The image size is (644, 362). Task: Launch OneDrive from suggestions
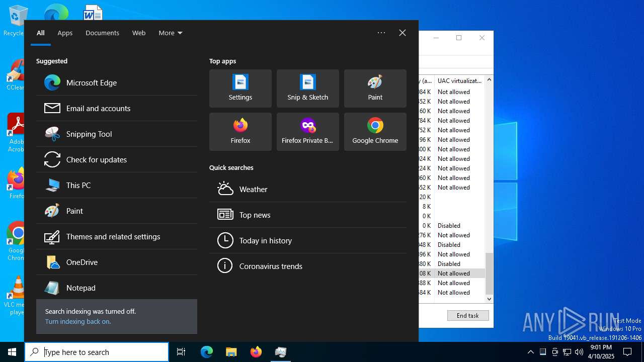(x=117, y=262)
